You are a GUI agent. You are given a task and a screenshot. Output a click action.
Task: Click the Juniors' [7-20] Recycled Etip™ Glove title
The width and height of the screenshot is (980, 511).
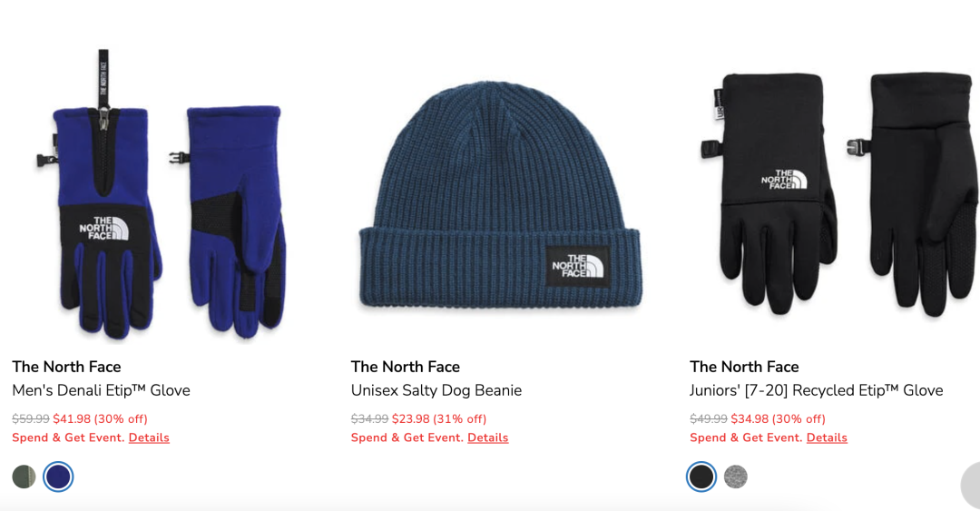tap(817, 390)
